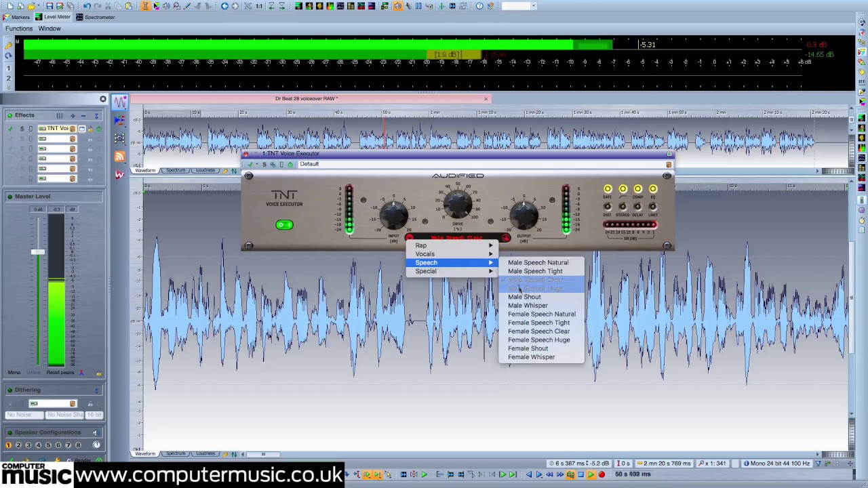Choose Female Whisper preset
Screen dimensions: 868x488
(x=532, y=357)
